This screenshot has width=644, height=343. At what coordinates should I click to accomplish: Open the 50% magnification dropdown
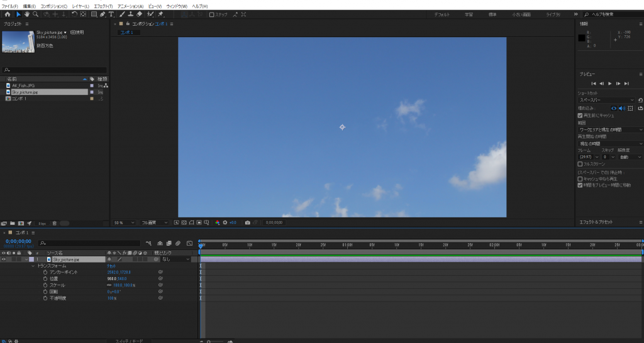tap(125, 223)
